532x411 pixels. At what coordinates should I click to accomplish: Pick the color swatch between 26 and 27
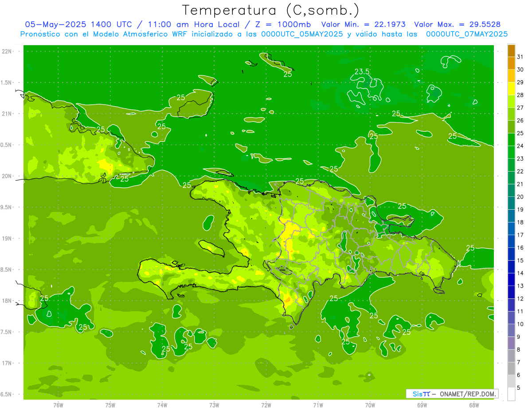[x=511, y=114]
